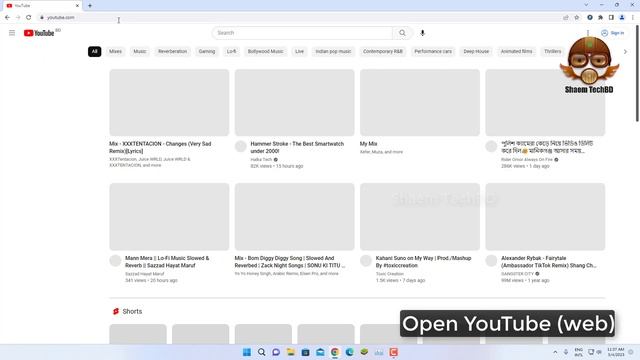Click the YouTube logo
The image size is (640, 360).
coord(39,33)
